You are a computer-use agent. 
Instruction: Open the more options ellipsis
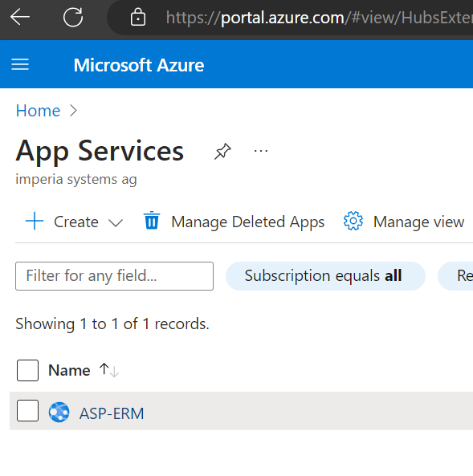tap(261, 151)
